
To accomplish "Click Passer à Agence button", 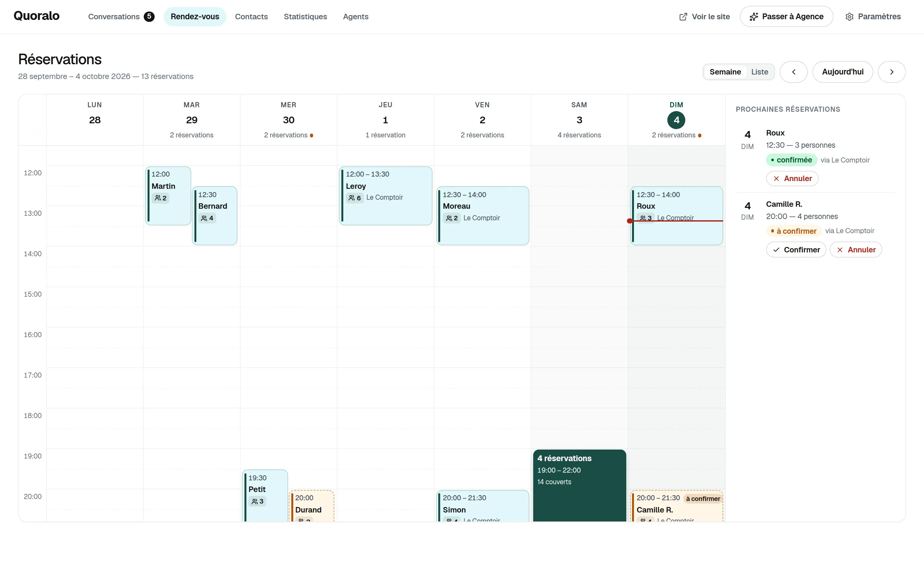I will (x=786, y=16).
